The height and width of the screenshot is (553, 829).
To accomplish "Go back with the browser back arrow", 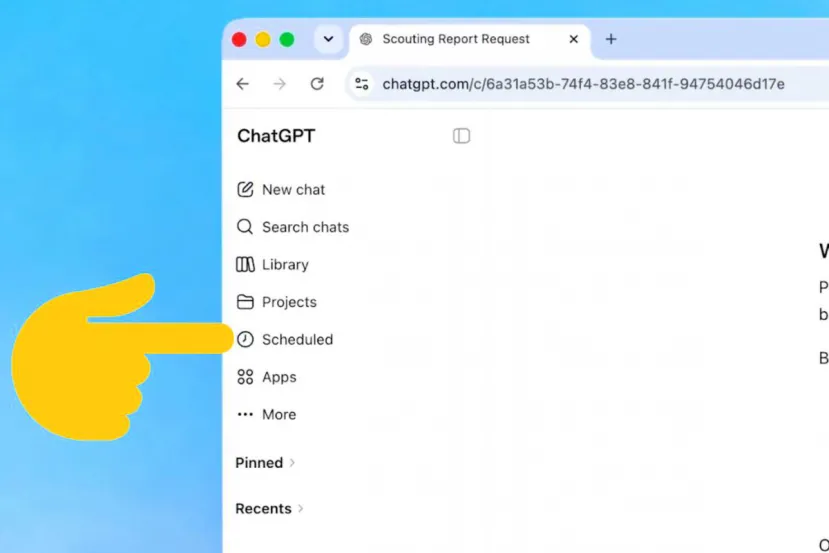I will [x=243, y=84].
